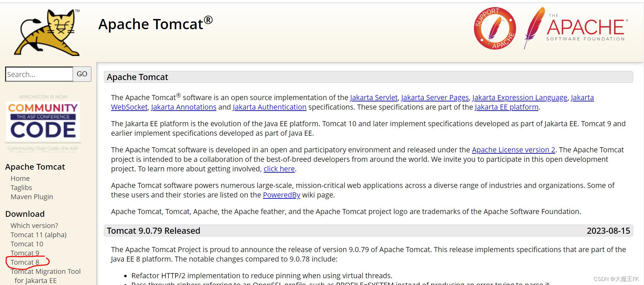The image size is (644, 285).
Task: Click the sidebar 'Download' heading
Action: coord(25,214)
